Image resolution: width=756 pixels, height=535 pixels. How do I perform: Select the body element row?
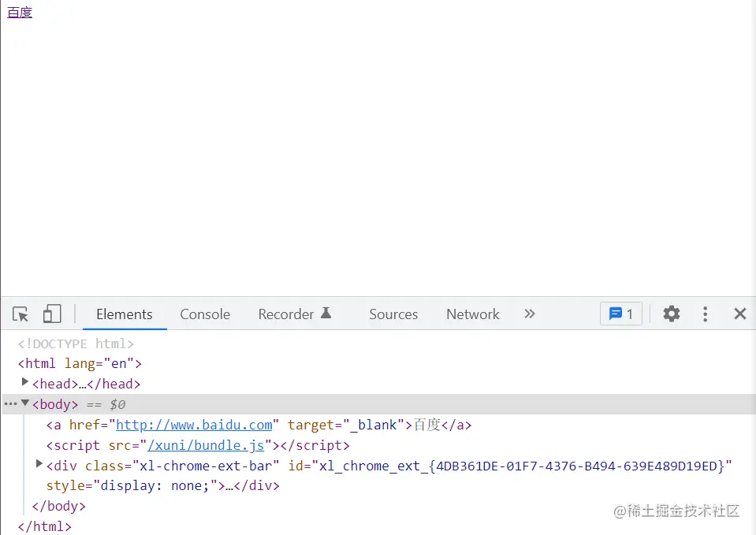coord(379,404)
